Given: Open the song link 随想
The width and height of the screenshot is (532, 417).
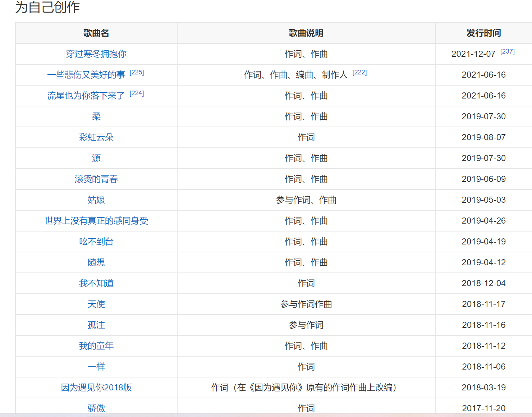Looking at the screenshot, I should point(96,262).
